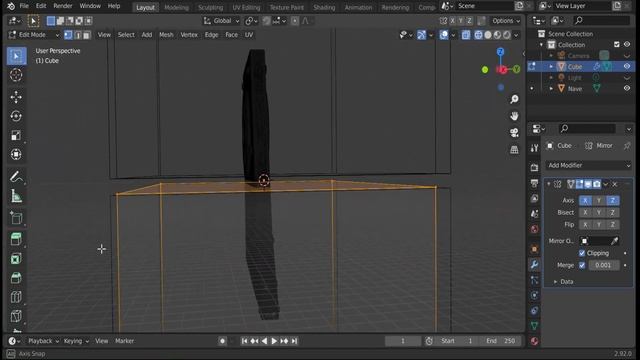The image size is (640, 360).
Task: Open the Render menu
Action: click(x=62, y=6)
